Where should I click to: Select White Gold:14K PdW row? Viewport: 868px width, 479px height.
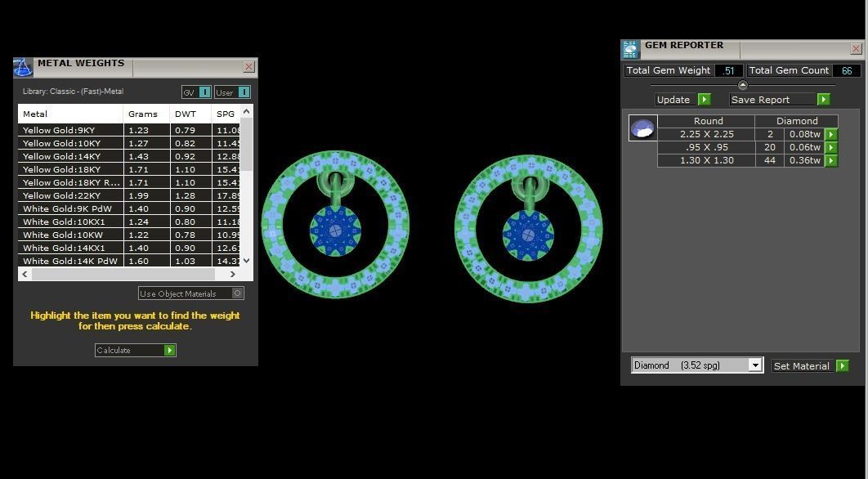[130, 261]
